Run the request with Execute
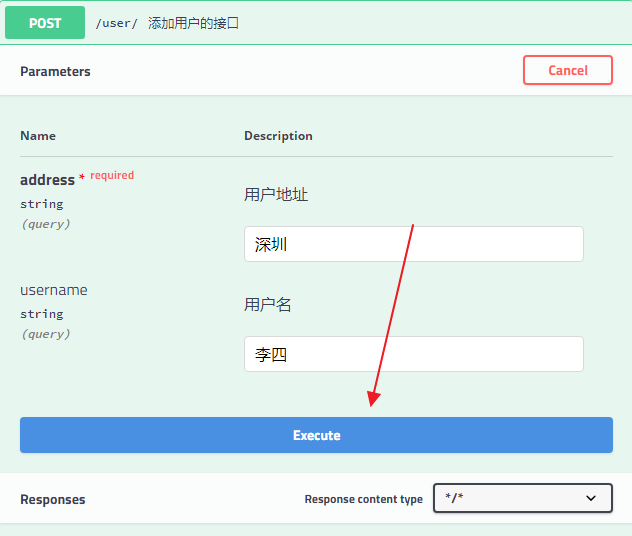Viewport: 632px width, 536px height. tap(316, 435)
